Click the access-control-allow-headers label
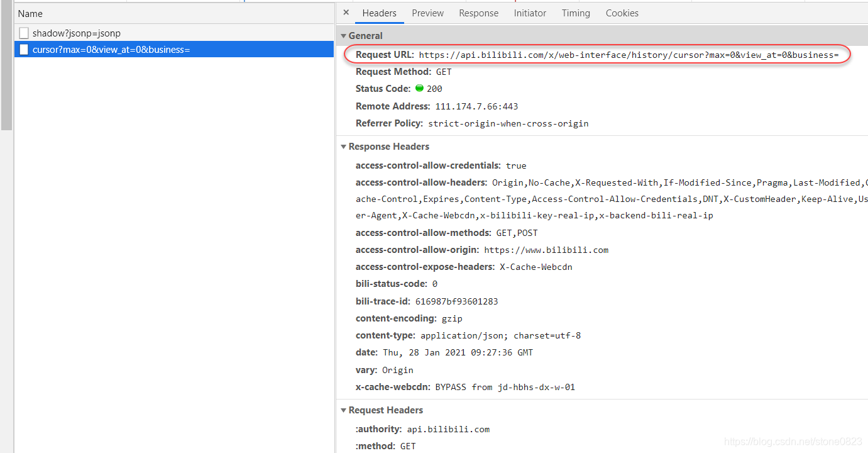868x453 pixels. 421,182
